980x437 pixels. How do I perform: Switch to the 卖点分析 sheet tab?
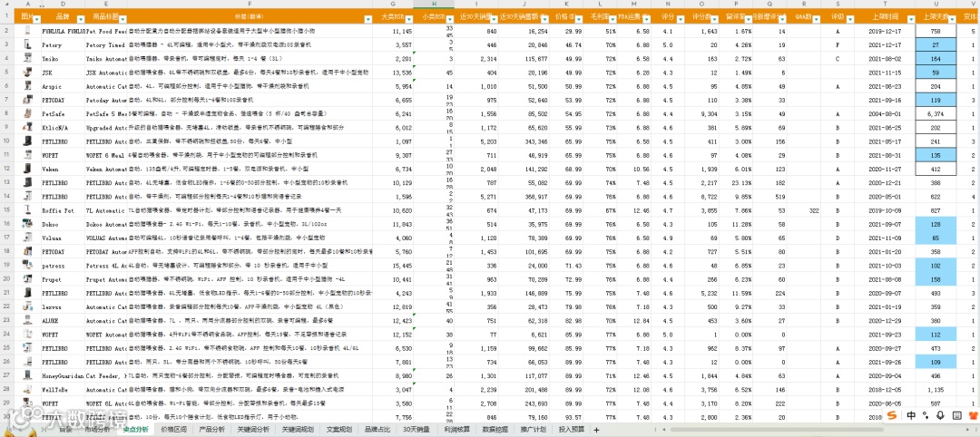tap(135, 430)
